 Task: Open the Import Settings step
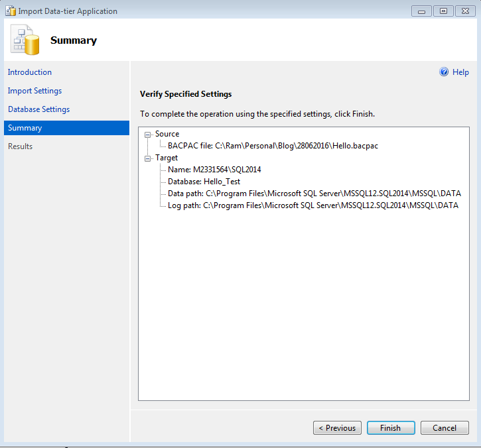(34, 91)
